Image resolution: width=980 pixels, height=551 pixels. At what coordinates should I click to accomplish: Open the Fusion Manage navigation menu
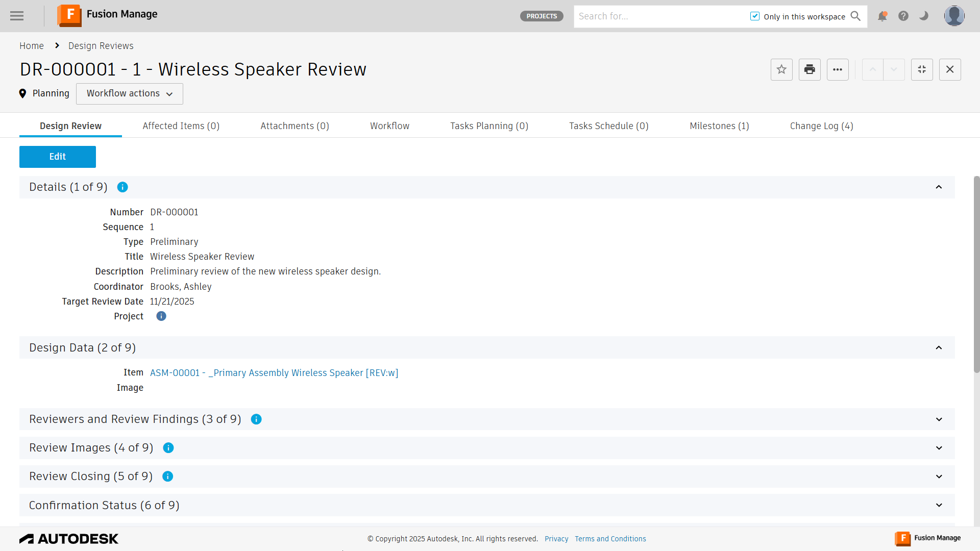click(x=16, y=16)
